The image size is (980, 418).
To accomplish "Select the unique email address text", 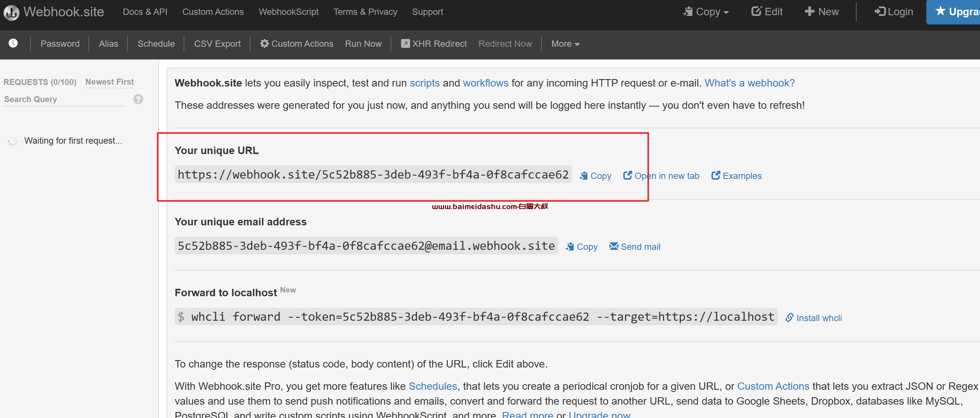I will (x=366, y=246).
